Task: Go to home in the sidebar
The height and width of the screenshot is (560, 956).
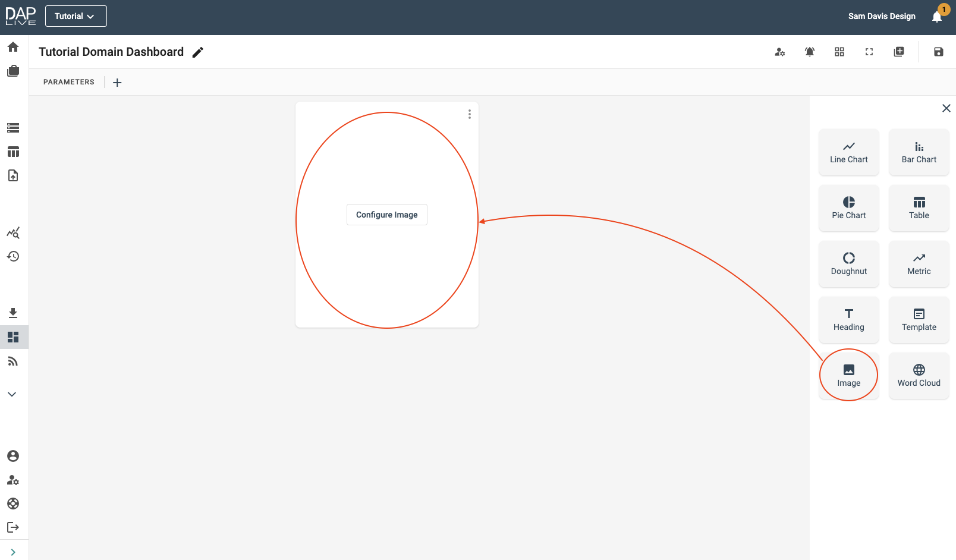Action: (x=13, y=47)
